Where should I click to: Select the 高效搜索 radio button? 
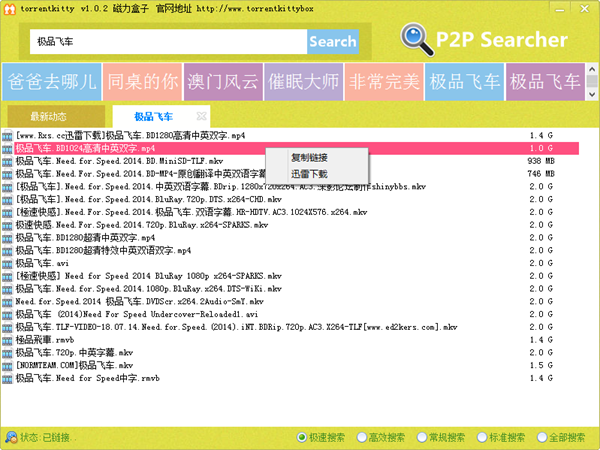(x=361, y=437)
